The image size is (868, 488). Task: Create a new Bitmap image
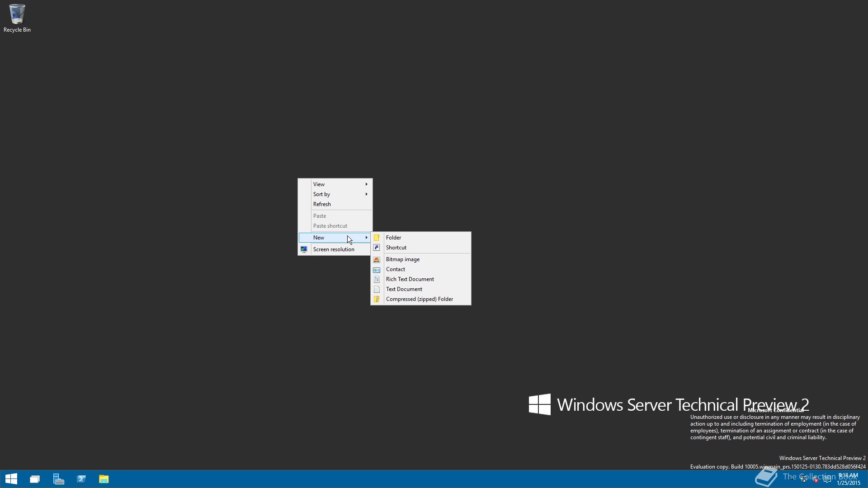point(421,259)
